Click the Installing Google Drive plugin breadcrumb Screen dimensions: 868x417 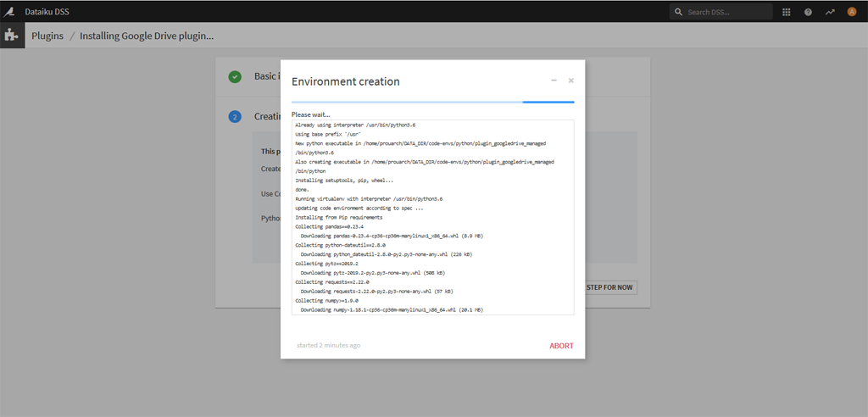[147, 36]
